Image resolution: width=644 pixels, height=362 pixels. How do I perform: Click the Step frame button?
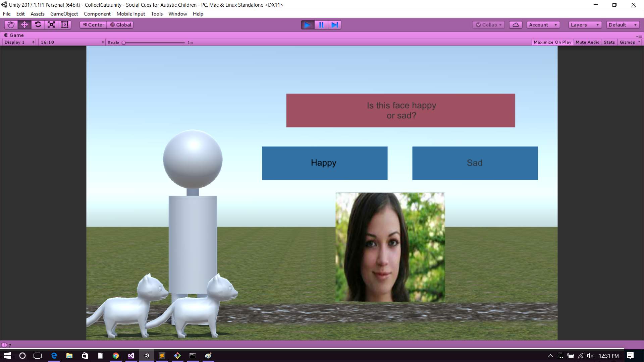(334, 25)
